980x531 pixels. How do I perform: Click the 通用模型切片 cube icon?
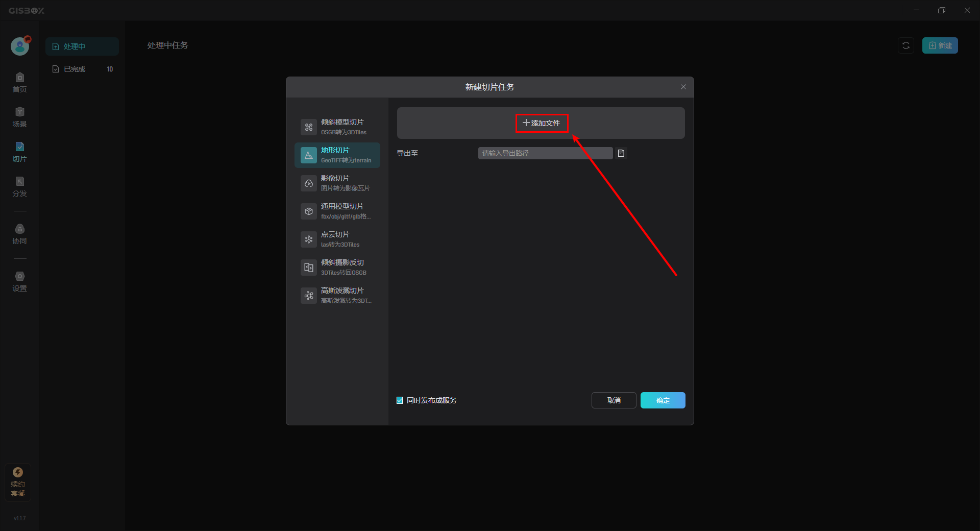(x=309, y=211)
